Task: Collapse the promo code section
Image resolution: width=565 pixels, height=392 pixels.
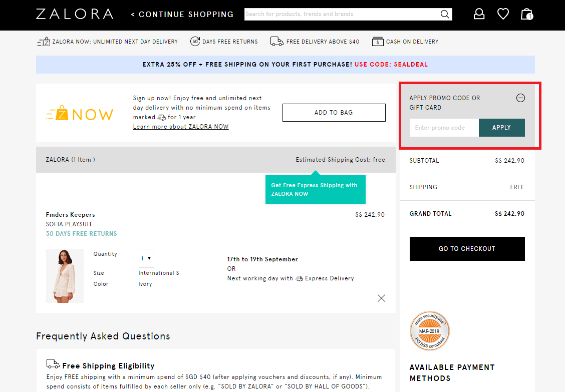Action: (x=520, y=98)
